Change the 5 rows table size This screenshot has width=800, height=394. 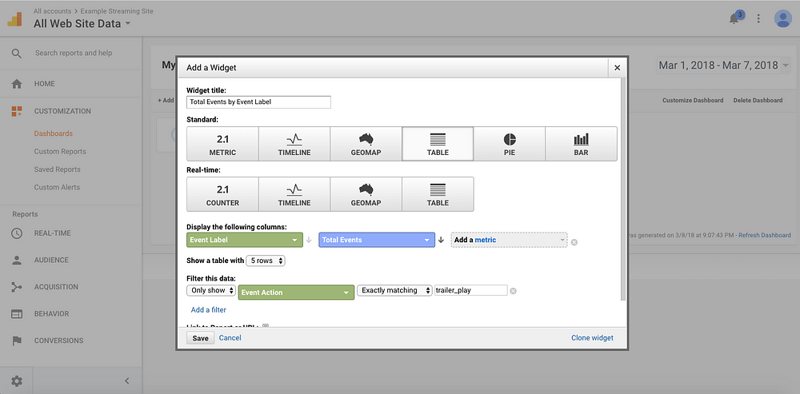[x=265, y=261]
